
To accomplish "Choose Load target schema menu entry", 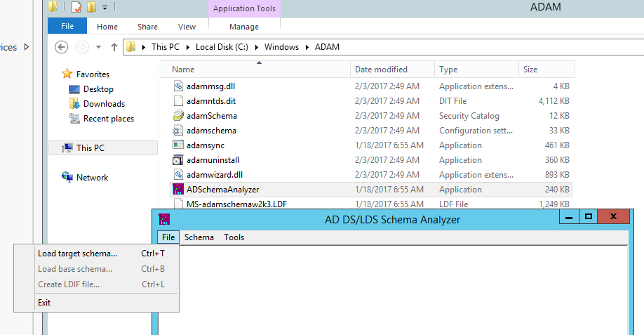I will tap(77, 254).
